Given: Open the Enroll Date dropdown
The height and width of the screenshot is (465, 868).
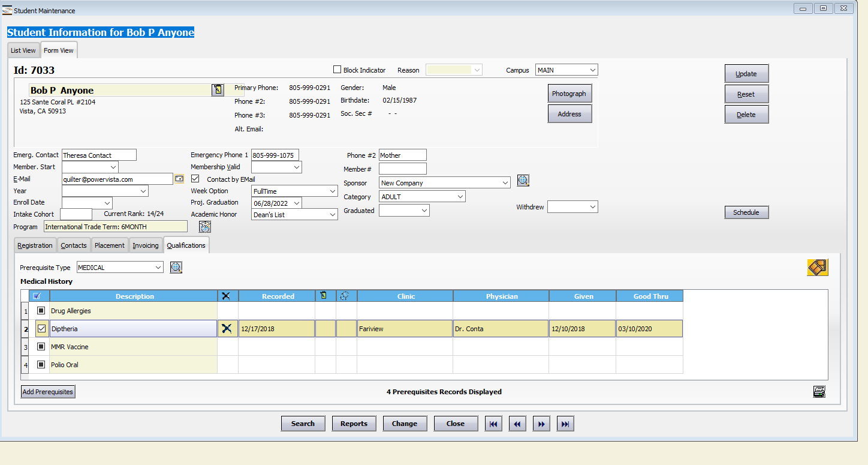Looking at the screenshot, I should pos(107,203).
